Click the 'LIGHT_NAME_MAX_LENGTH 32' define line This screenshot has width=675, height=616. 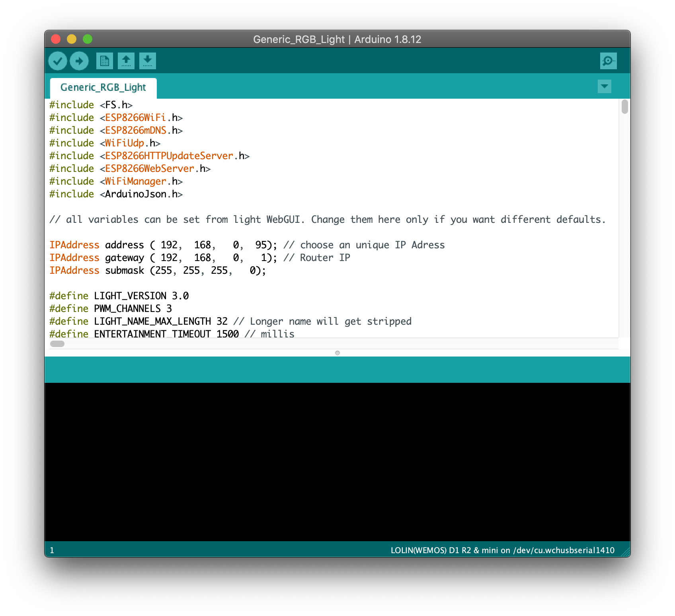pos(230,322)
